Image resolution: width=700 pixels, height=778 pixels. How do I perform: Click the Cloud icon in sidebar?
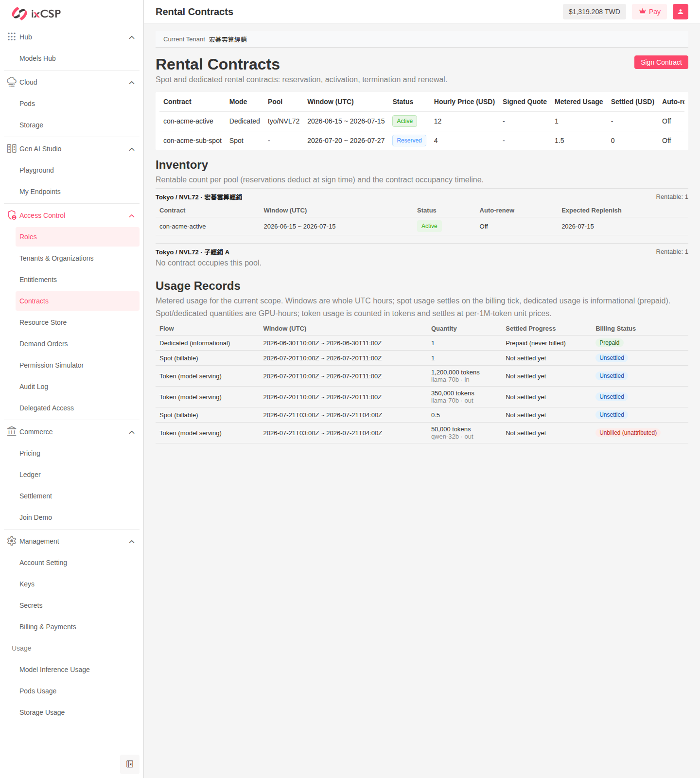(x=12, y=82)
